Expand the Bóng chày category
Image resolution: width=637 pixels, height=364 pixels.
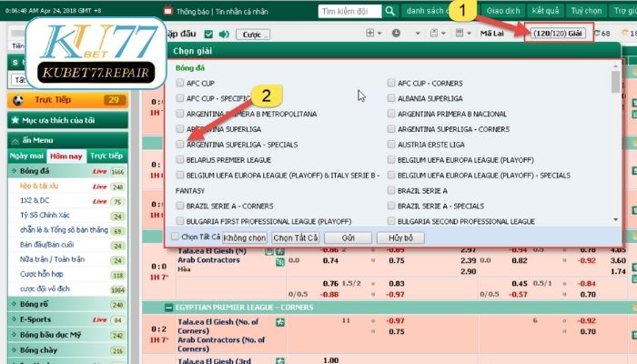coord(67,350)
